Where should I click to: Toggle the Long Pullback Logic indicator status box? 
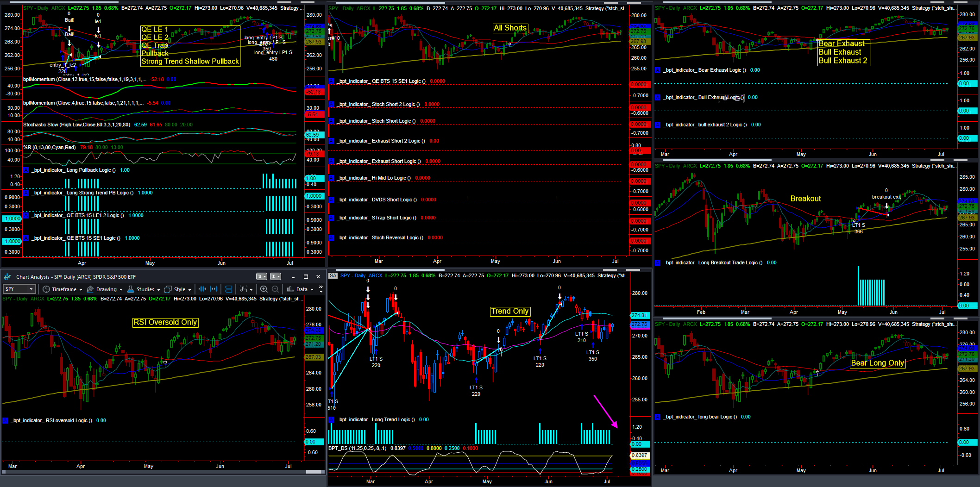coord(26,170)
